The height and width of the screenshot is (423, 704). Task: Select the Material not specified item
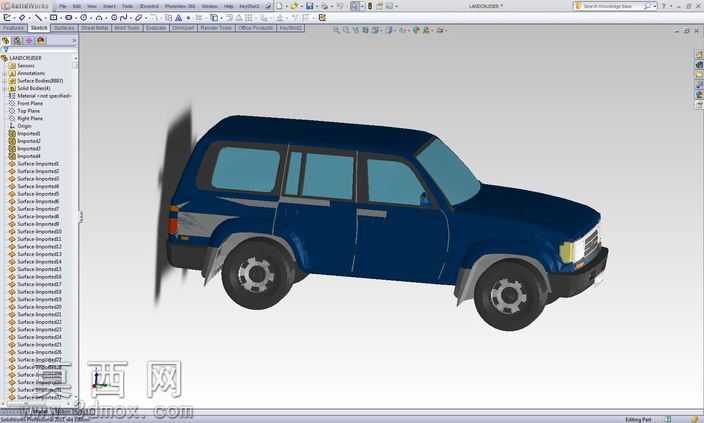tap(44, 96)
